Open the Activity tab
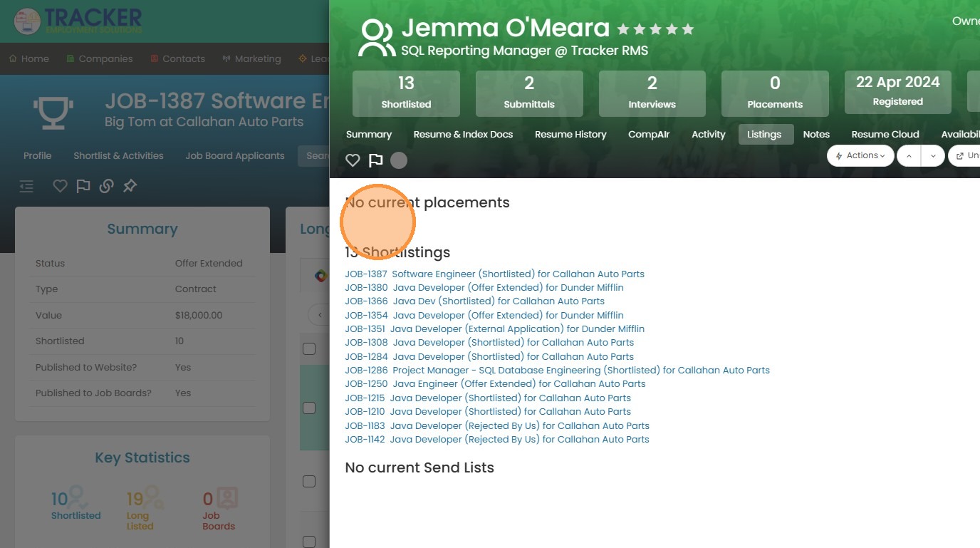The width and height of the screenshot is (980, 548). click(709, 134)
